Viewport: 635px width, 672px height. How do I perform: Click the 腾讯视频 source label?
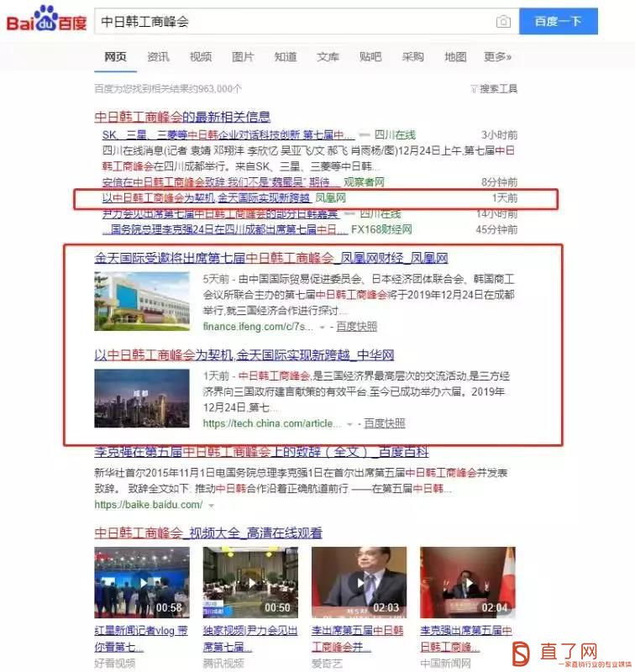223,664
